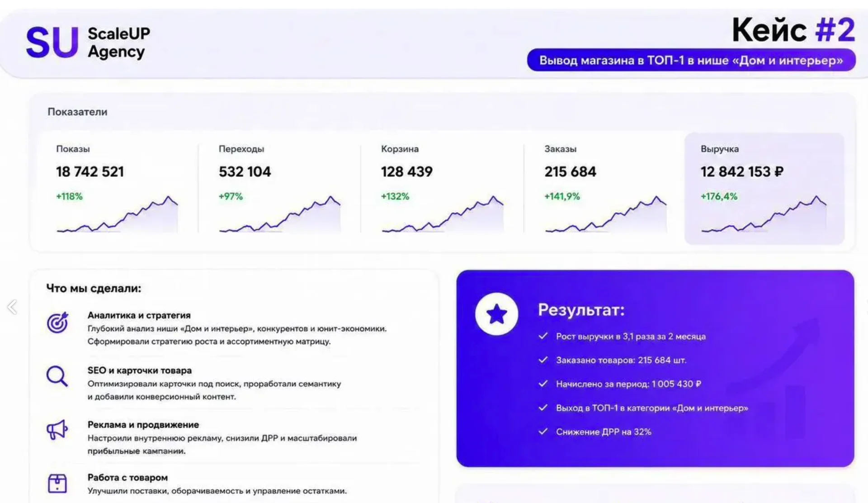Go to previous slide using left chevron
The image size is (868, 503).
point(12,307)
